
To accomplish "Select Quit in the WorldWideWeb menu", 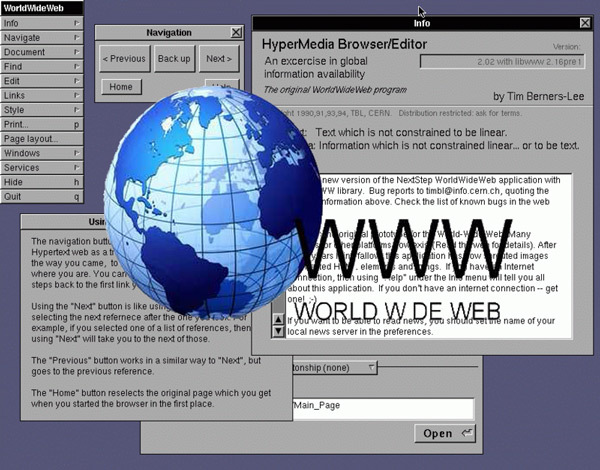I will [42, 197].
